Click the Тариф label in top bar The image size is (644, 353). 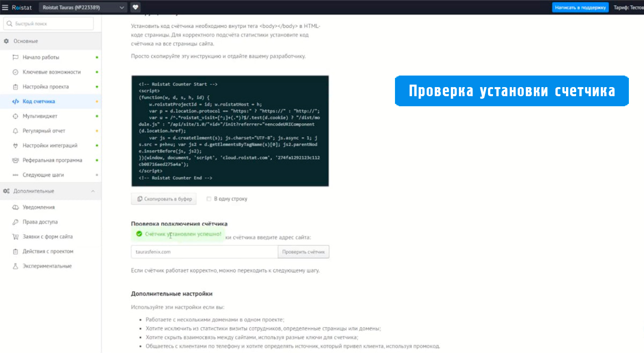[x=628, y=8]
